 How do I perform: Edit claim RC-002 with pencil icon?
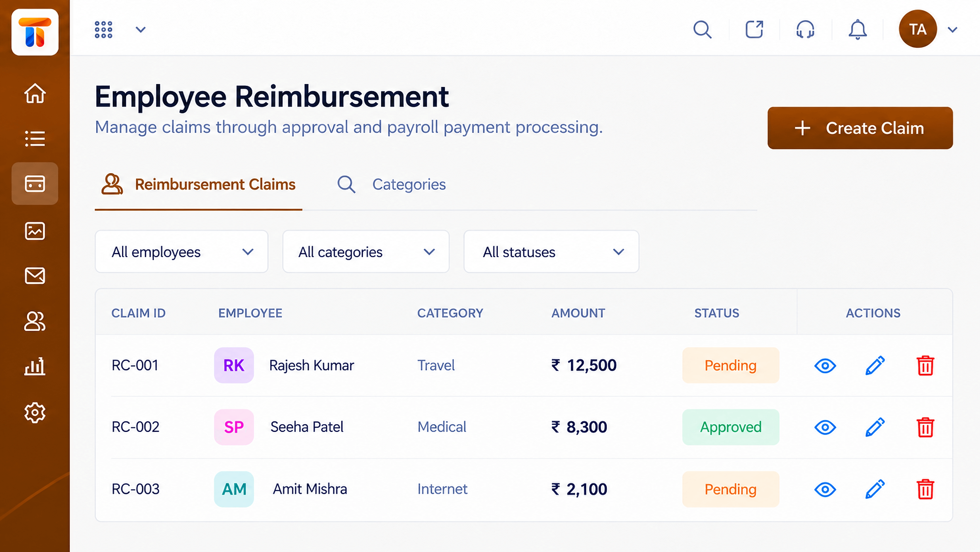[875, 428]
